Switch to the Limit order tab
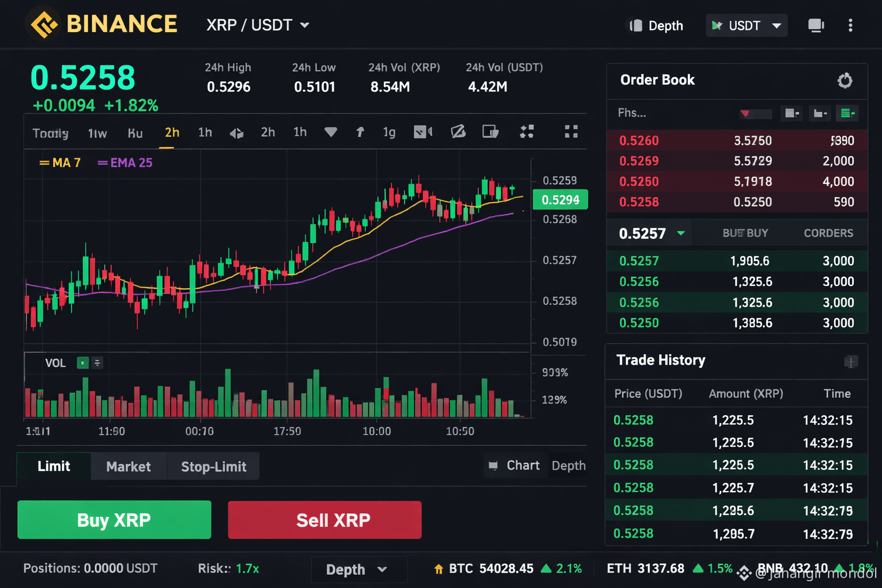 [54, 466]
